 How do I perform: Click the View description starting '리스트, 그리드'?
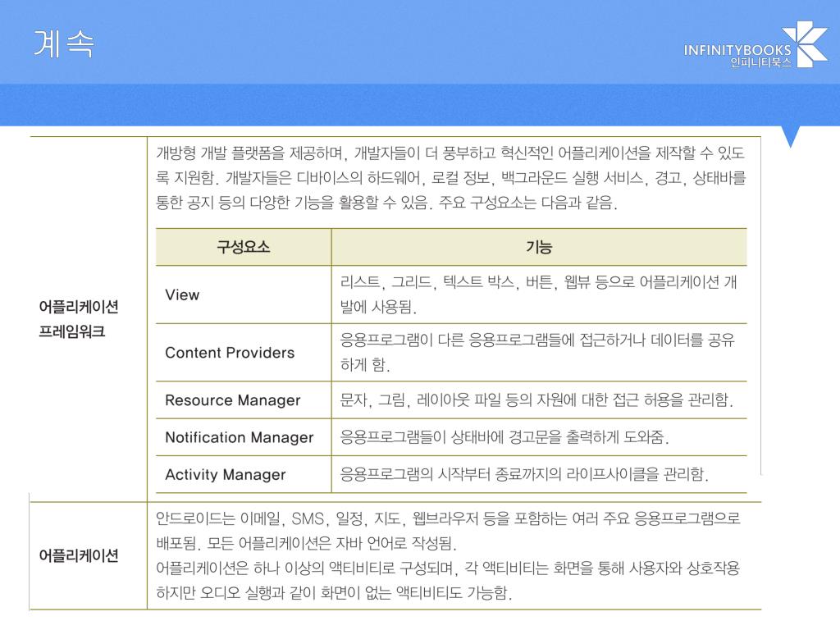(x=538, y=294)
